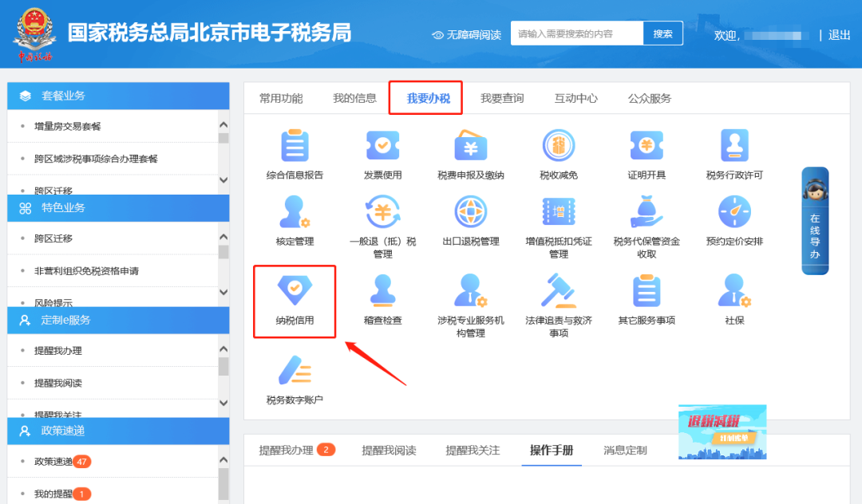Switch to 提醒我阅读 bottom tab
Viewport: 862px width, 504px height.
[x=389, y=451]
